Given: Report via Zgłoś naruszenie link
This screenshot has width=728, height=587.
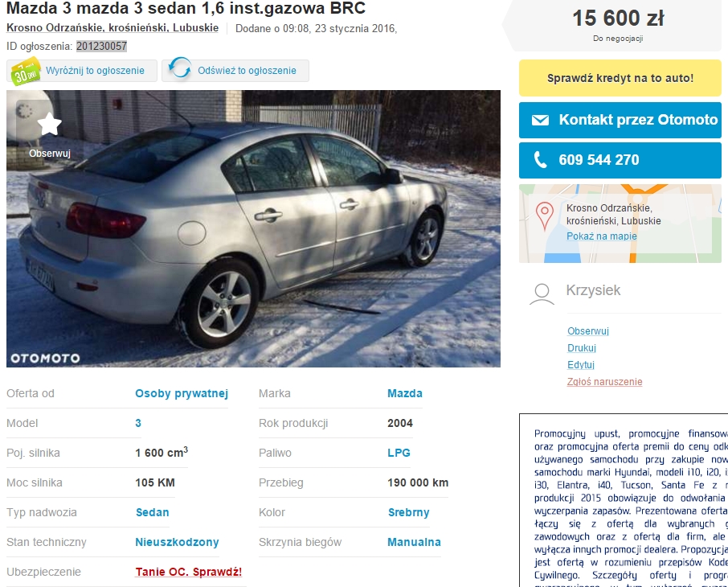Looking at the screenshot, I should tap(604, 382).
